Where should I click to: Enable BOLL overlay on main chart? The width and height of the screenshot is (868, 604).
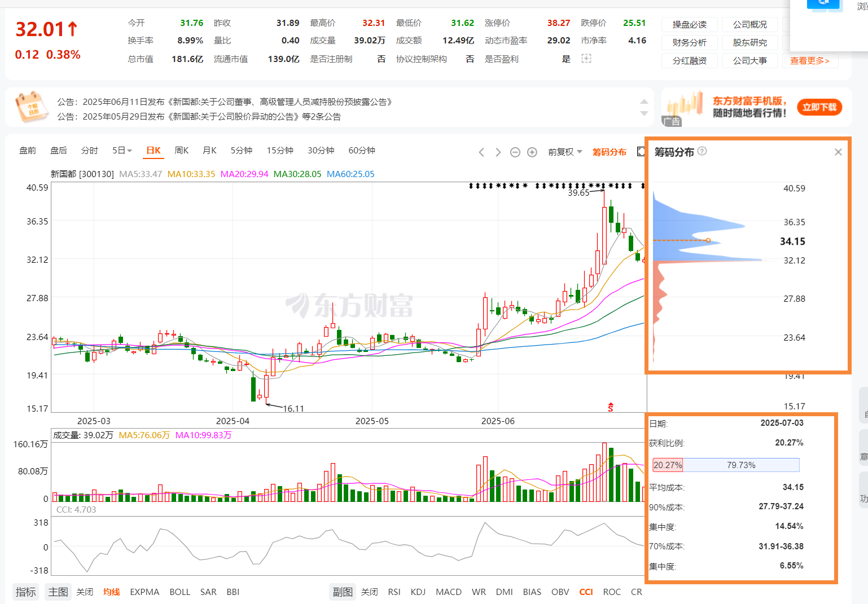(x=180, y=592)
